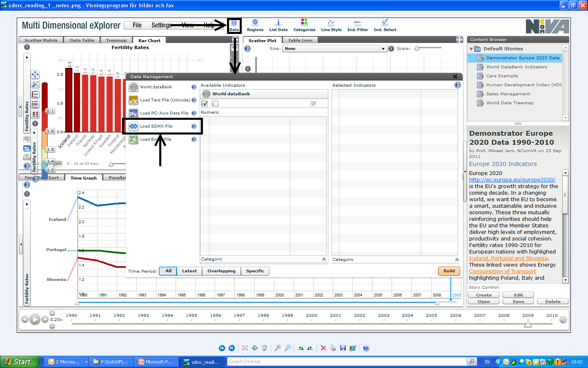Click the image viewer save icon
The height and width of the screenshot is (368, 588).
click(343, 348)
